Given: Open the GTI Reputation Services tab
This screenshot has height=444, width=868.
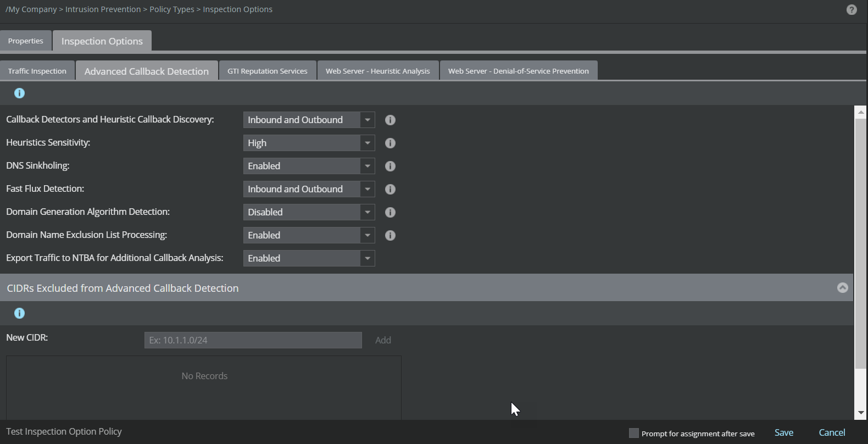Looking at the screenshot, I should [268, 71].
